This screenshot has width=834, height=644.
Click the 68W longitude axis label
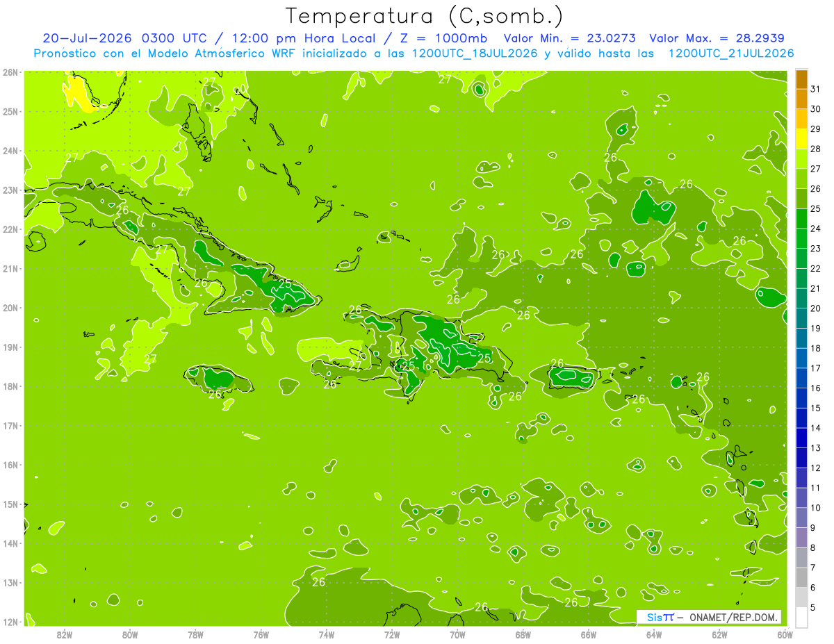tap(523, 634)
